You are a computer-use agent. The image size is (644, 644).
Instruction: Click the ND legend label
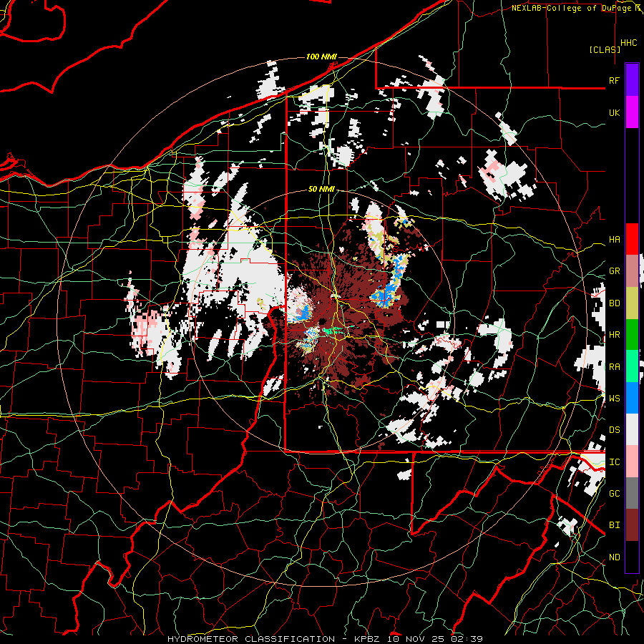(614, 557)
